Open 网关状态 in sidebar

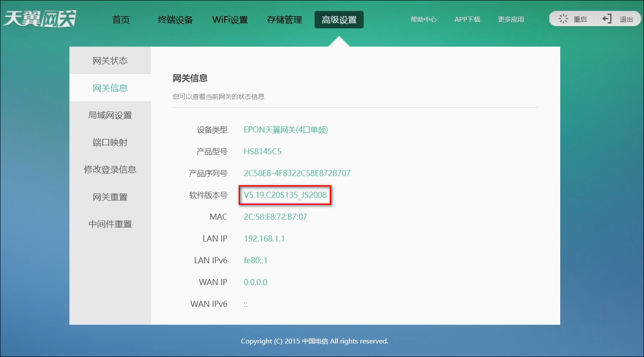click(x=110, y=61)
